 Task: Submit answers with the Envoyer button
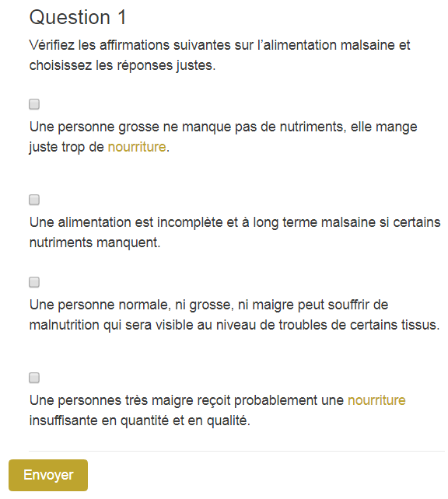[x=48, y=475]
